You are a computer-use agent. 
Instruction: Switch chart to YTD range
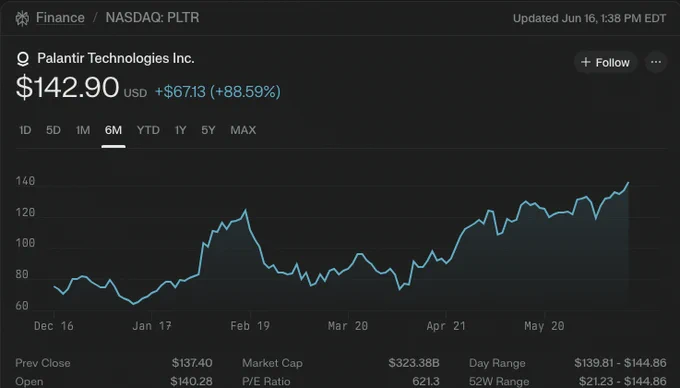pyautogui.click(x=148, y=130)
